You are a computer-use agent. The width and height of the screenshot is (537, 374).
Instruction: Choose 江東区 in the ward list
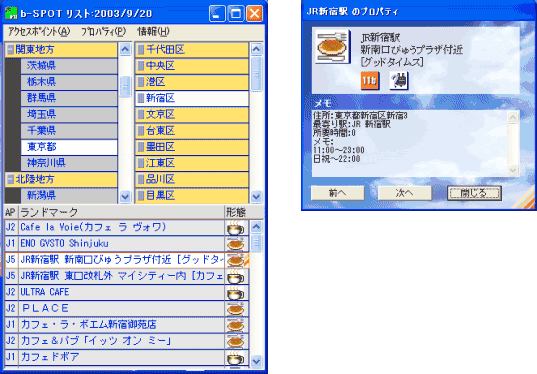192,163
